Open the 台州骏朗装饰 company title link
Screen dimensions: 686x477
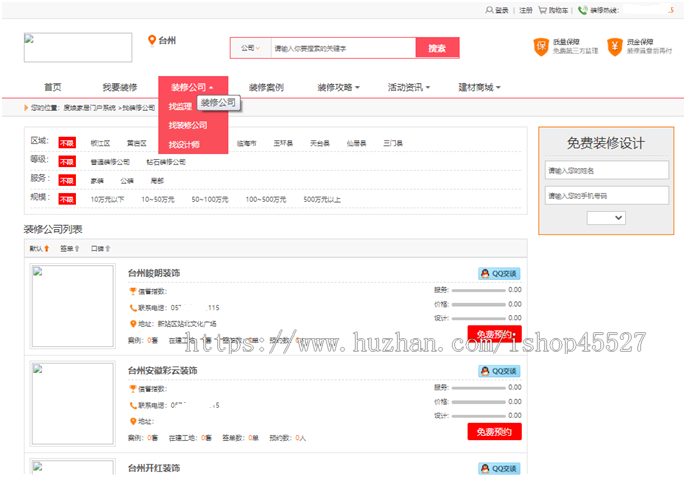point(154,274)
